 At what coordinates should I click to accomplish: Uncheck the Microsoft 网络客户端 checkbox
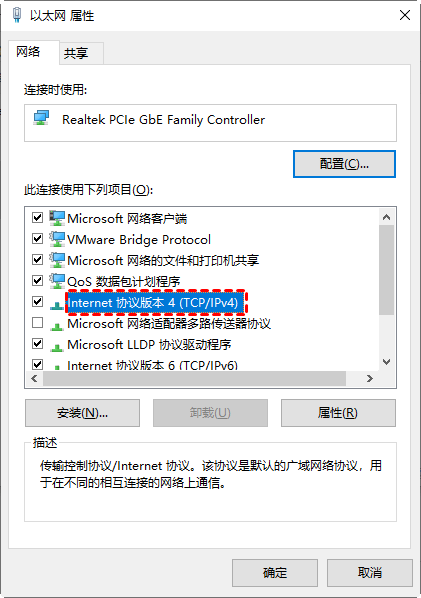(x=37, y=218)
